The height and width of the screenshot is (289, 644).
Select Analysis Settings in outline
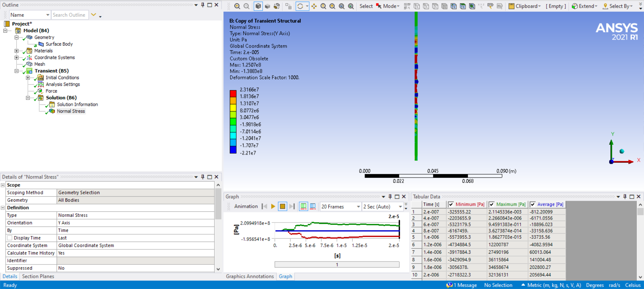pos(63,84)
